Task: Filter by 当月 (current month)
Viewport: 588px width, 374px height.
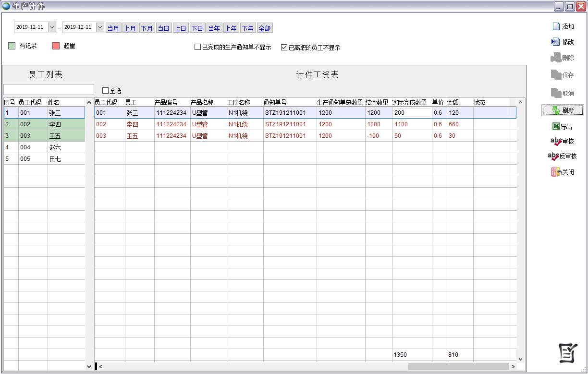Action: [113, 28]
